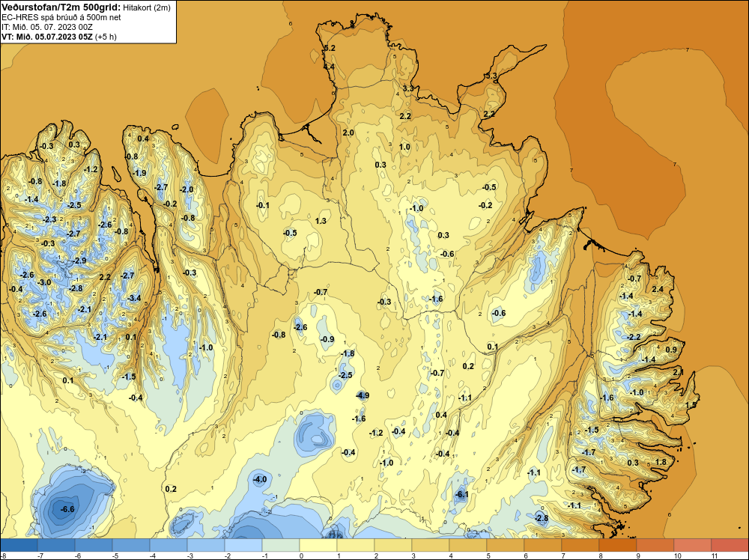Viewport: 749px width, 560px height.
Task: Click the legend swatch between -6 and -5
Action: coord(94,545)
